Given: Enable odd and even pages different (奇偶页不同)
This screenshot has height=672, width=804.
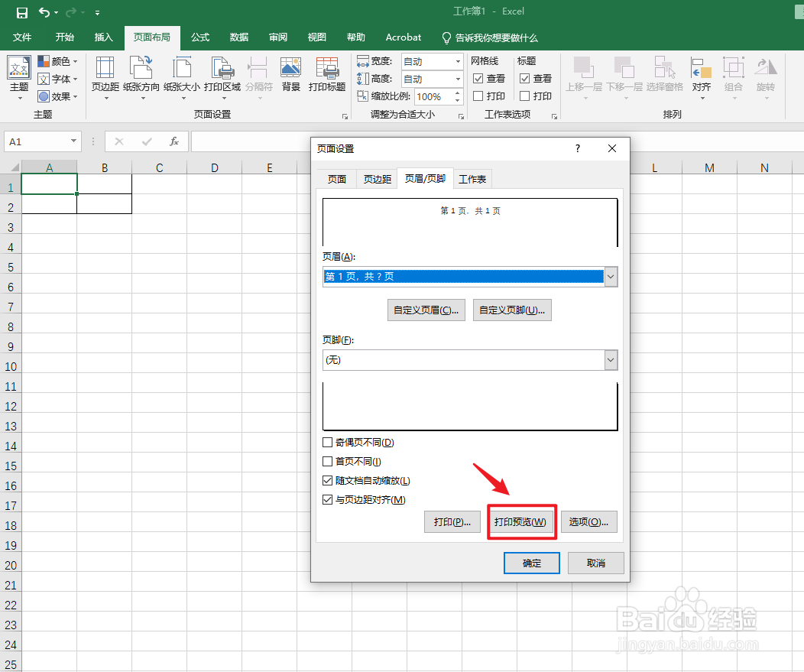Looking at the screenshot, I should pos(328,442).
